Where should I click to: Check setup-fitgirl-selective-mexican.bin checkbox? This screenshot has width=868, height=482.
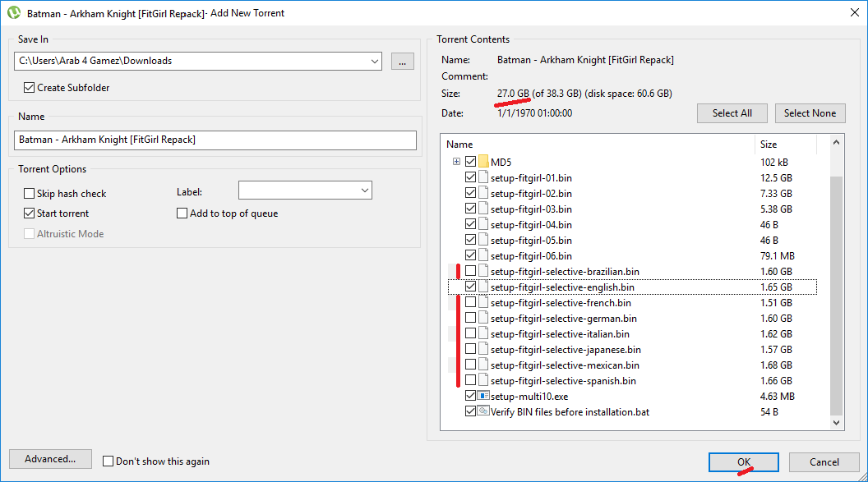[x=470, y=365]
